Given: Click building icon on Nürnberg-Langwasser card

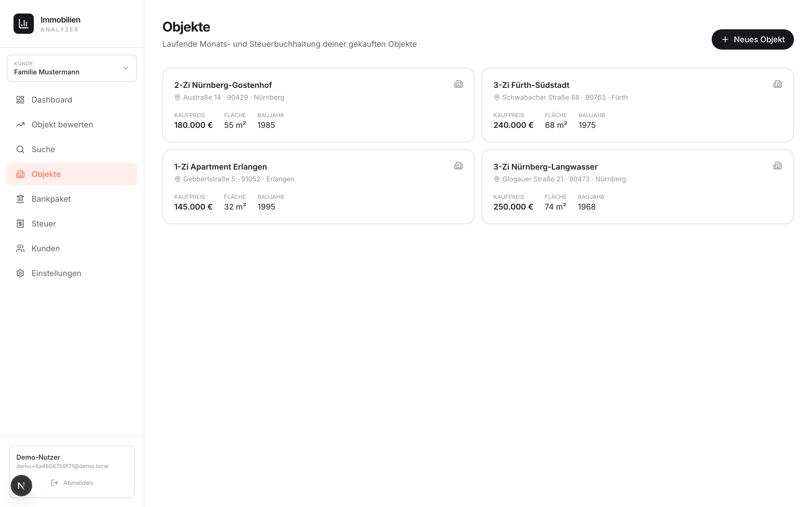Looking at the screenshot, I should coord(777,166).
